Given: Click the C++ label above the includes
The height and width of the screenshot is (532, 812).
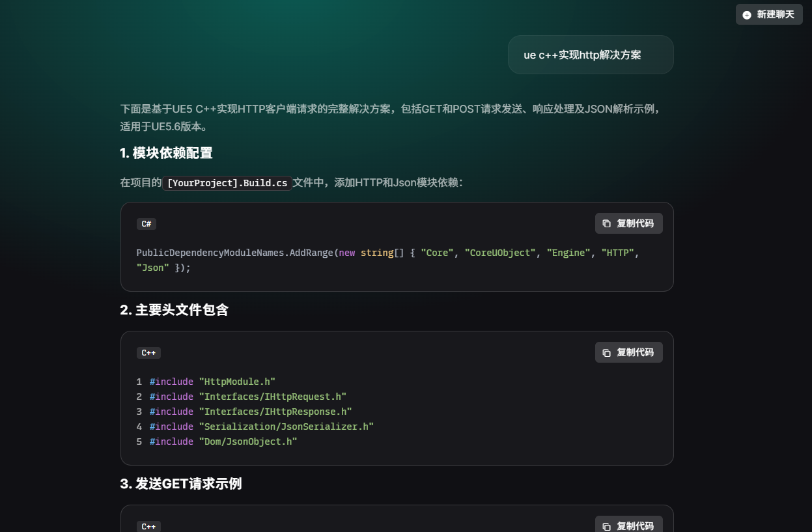Looking at the screenshot, I should [x=148, y=353].
